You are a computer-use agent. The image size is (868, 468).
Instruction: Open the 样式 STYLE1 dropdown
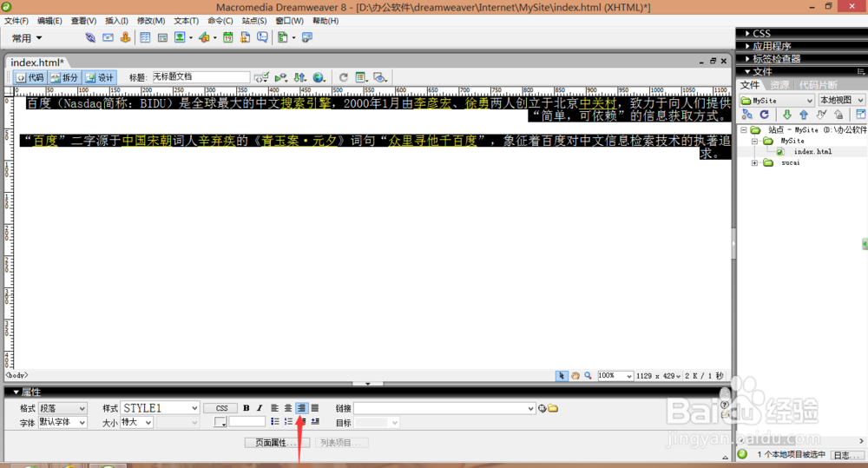160,408
